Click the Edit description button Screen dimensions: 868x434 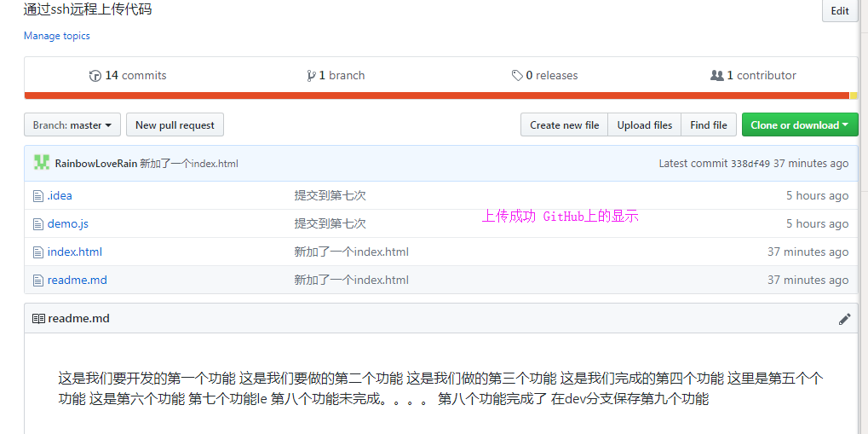click(840, 11)
